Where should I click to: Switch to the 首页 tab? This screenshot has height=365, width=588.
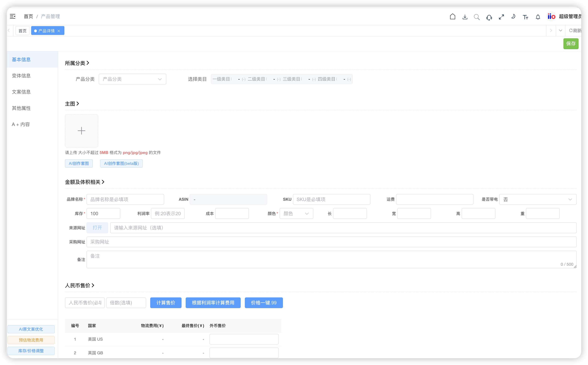[x=23, y=31]
